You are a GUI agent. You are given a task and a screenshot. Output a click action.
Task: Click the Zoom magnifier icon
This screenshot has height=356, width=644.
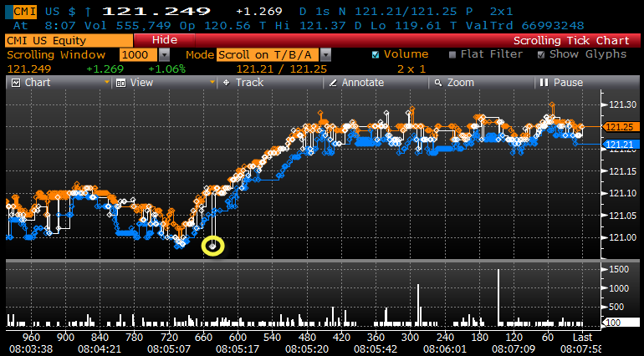tap(438, 83)
